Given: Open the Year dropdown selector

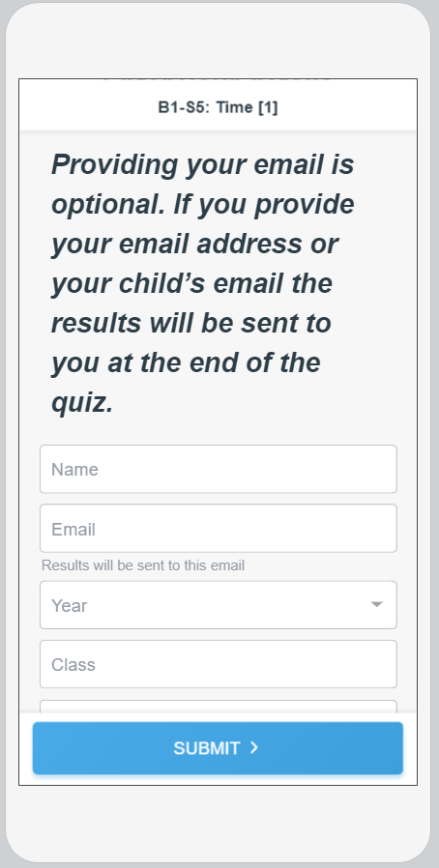Looking at the screenshot, I should click(219, 605).
